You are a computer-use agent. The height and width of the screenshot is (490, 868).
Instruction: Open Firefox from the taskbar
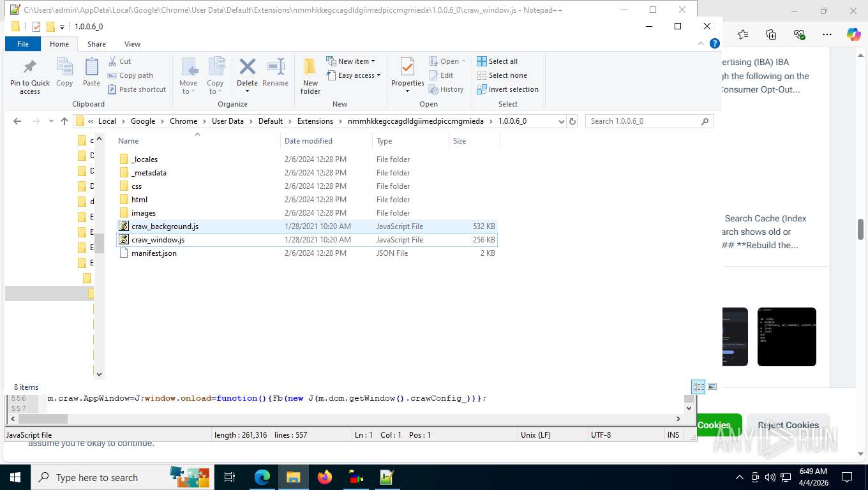pos(325,477)
